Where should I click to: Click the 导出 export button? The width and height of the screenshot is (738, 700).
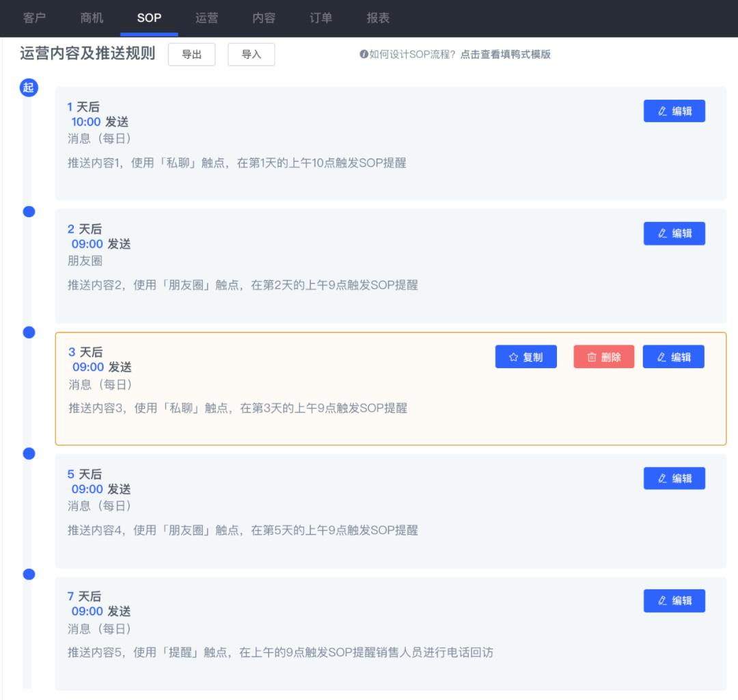pyautogui.click(x=191, y=55)
